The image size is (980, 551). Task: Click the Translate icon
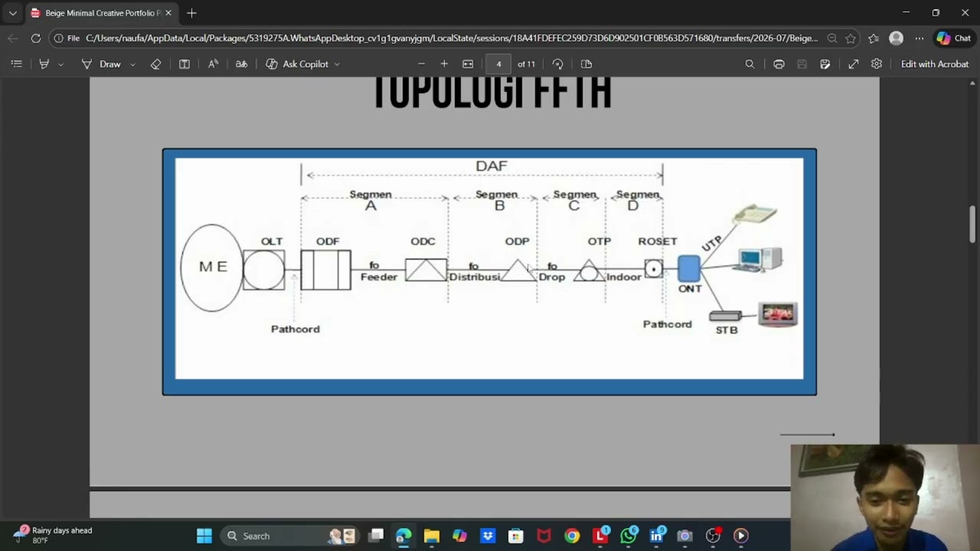point(241,64)
